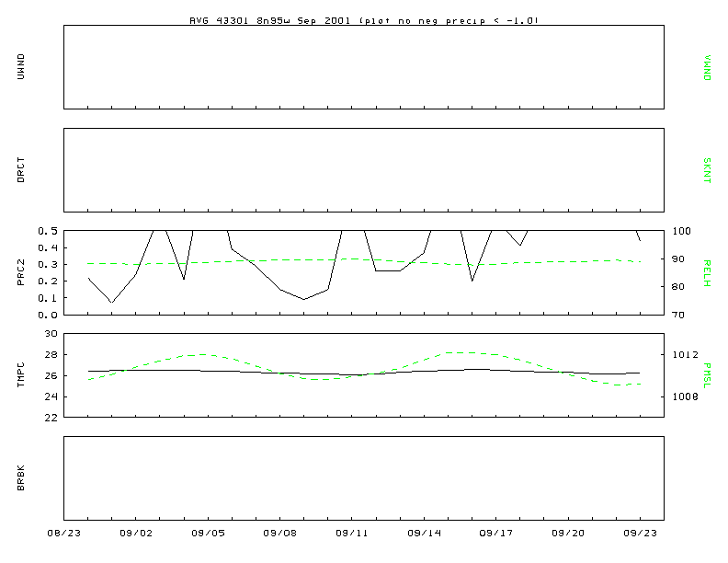Click the 09/17 date tick label
This screenshot has height=563, width=728.
(x=496, y=534)
